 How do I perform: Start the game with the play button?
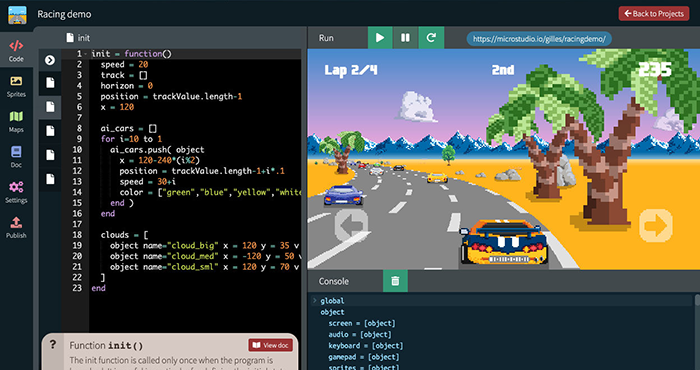pyautogui.click(x=380, y=38)
